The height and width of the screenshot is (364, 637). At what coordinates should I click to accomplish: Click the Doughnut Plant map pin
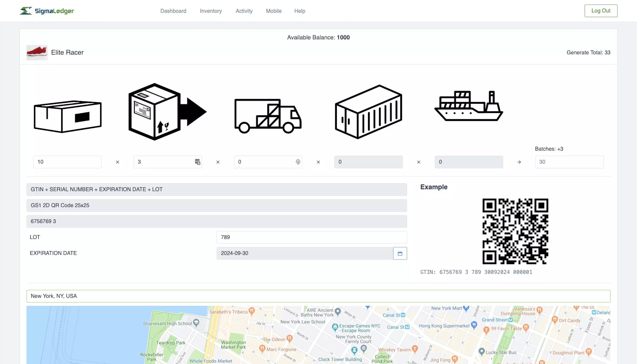[x=588, y=352]
